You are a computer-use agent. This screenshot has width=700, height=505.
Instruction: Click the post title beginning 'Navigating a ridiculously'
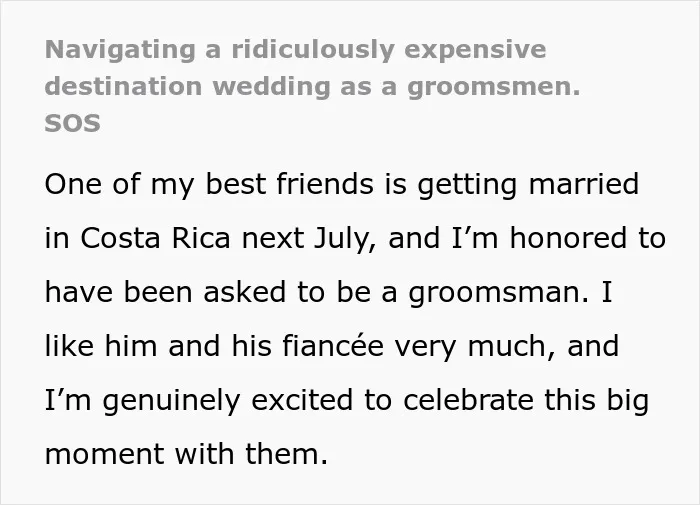312,86
